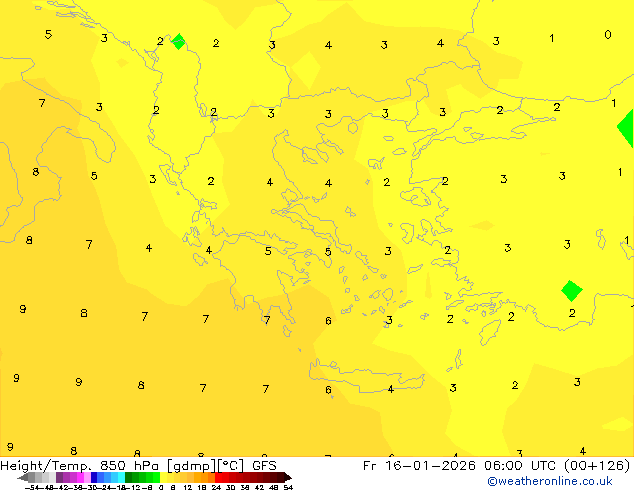Click the bright red segment of the temperature legend
Image resolution: width=634 pixels, height=490 pixels.
click(218, 478)
